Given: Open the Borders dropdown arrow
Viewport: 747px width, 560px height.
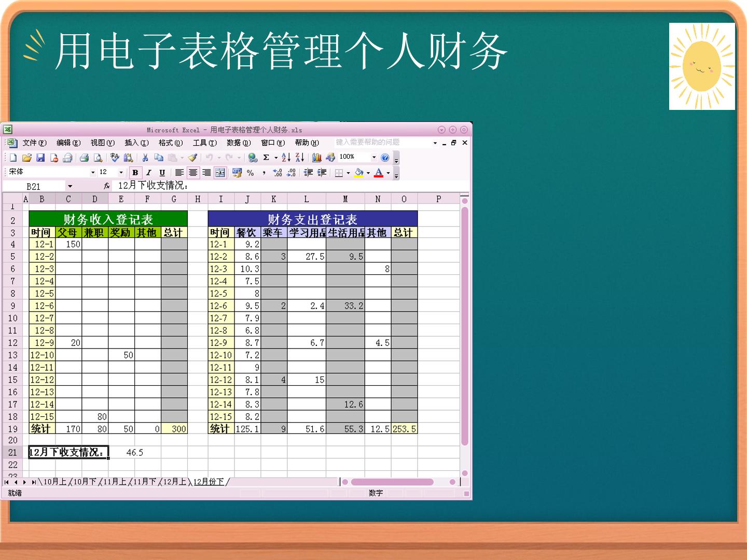Looking at the screenshot, I should 348,173.
